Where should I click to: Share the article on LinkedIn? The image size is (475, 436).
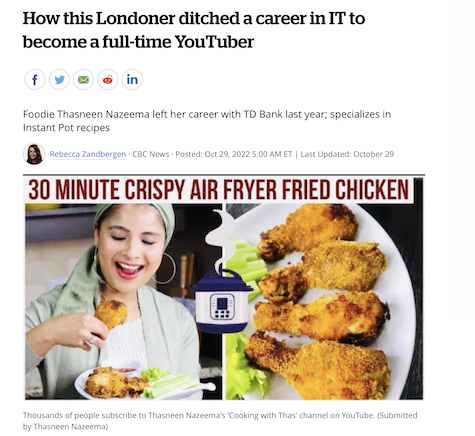pyautogui.click(x=132, y=80)
